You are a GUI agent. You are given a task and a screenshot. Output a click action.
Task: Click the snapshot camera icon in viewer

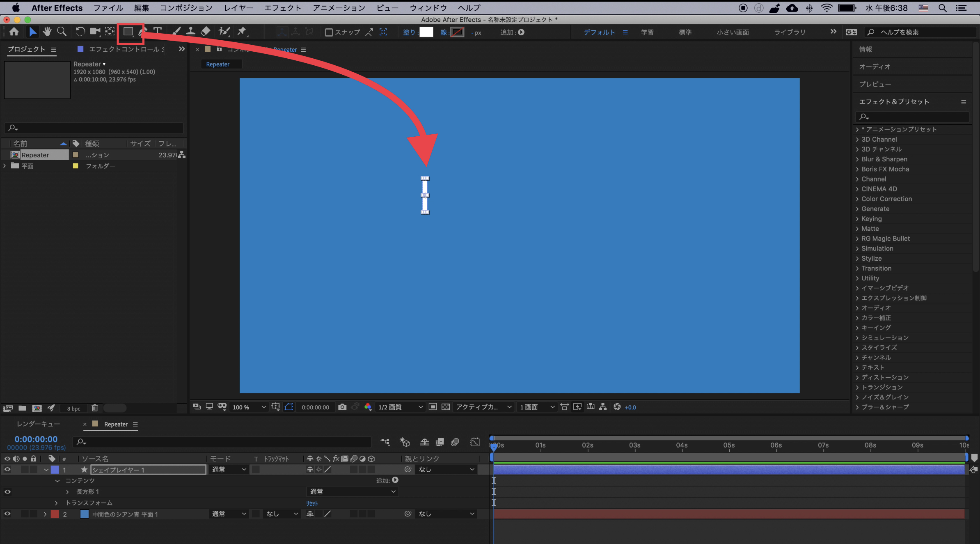342,407
